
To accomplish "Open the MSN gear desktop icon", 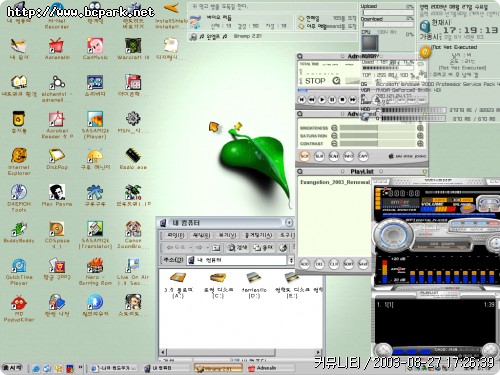I will pos(133,122).
